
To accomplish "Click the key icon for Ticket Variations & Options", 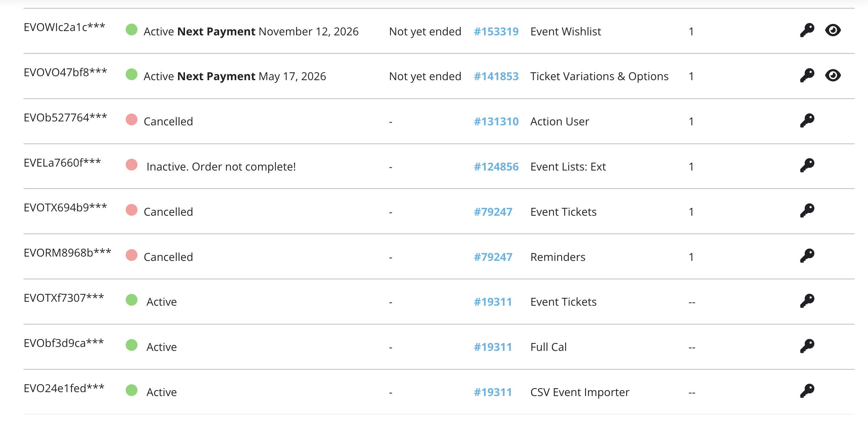I will (807, 75).
